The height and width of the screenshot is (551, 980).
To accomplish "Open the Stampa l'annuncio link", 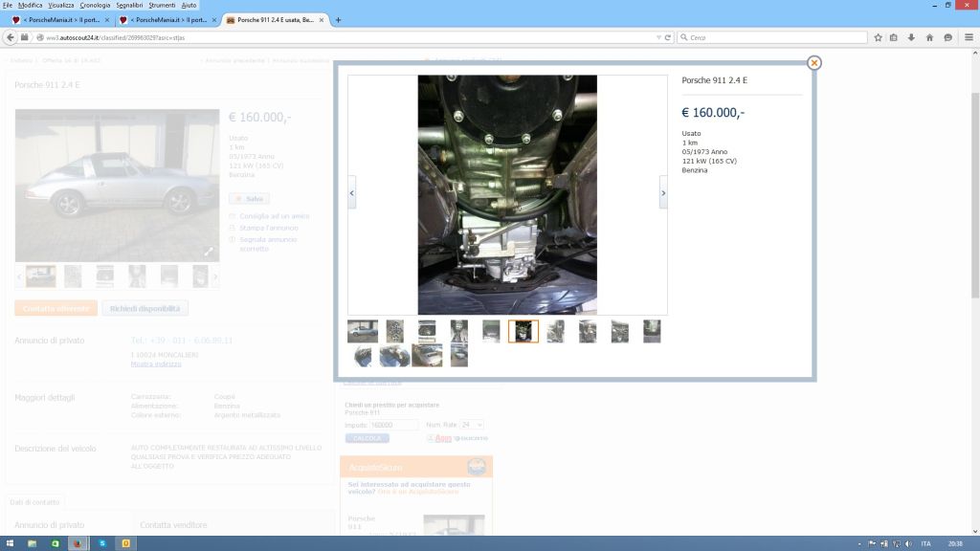I will click(x=269, y=228).
